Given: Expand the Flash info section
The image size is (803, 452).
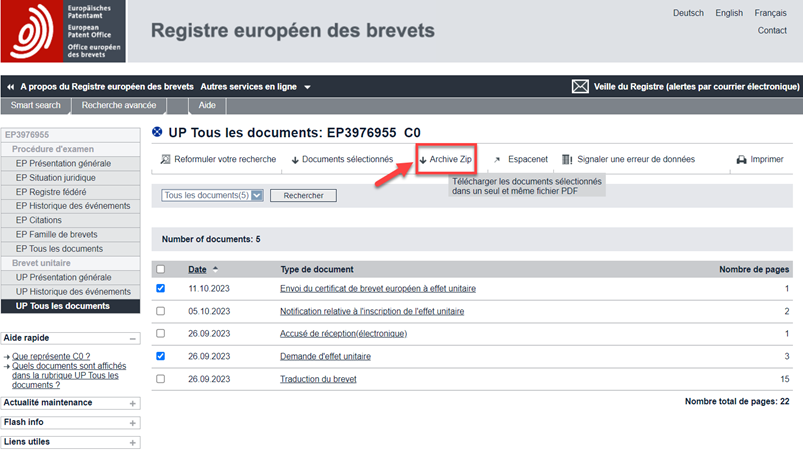Looking at the screenshot, I should 133,423.
